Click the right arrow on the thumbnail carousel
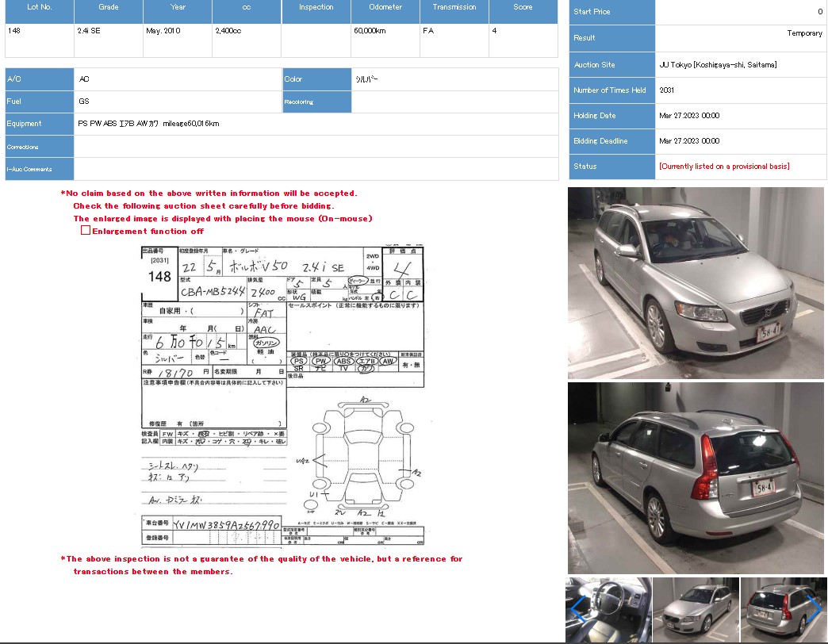The height and width of the screenshot is (644, 828). pos(815,609)
